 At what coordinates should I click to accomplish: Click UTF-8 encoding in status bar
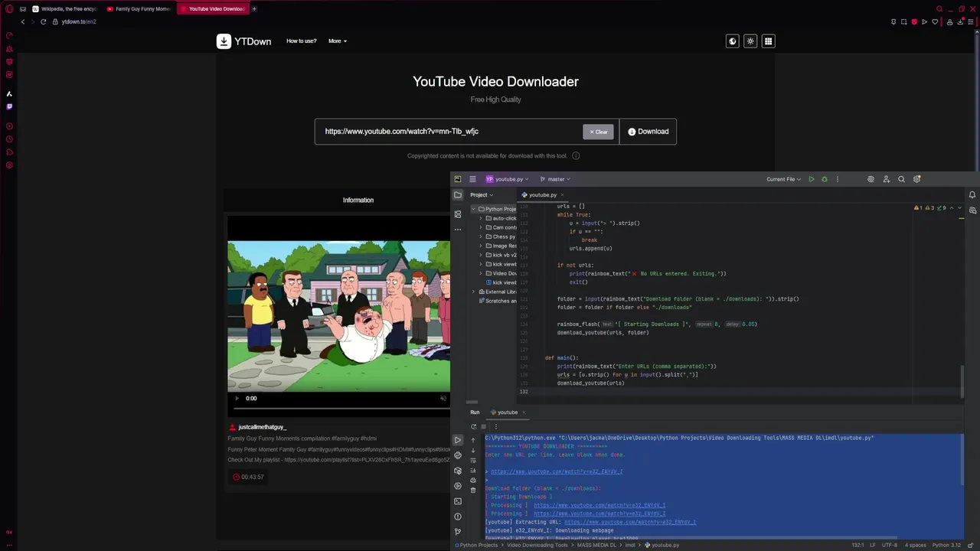point(889,545)
